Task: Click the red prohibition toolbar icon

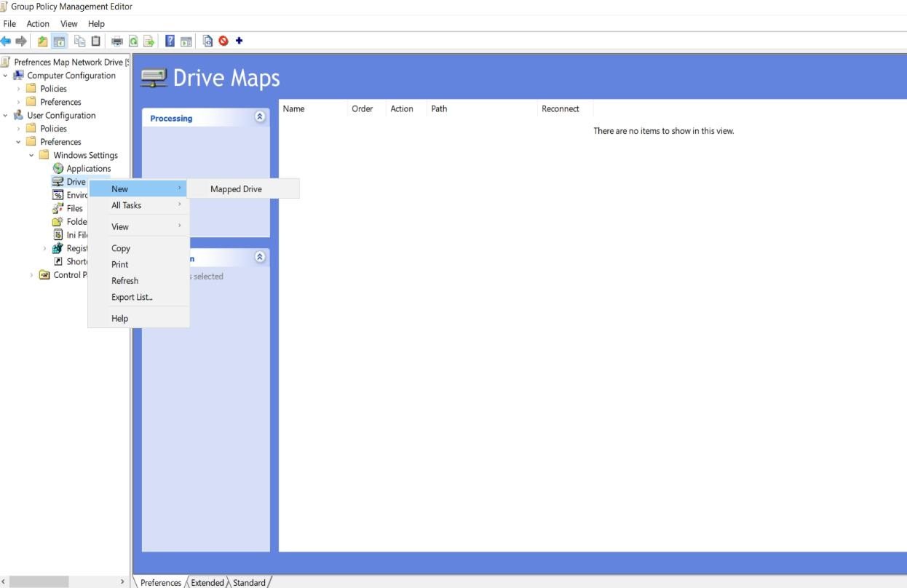Action: click(x=223, y=41)
